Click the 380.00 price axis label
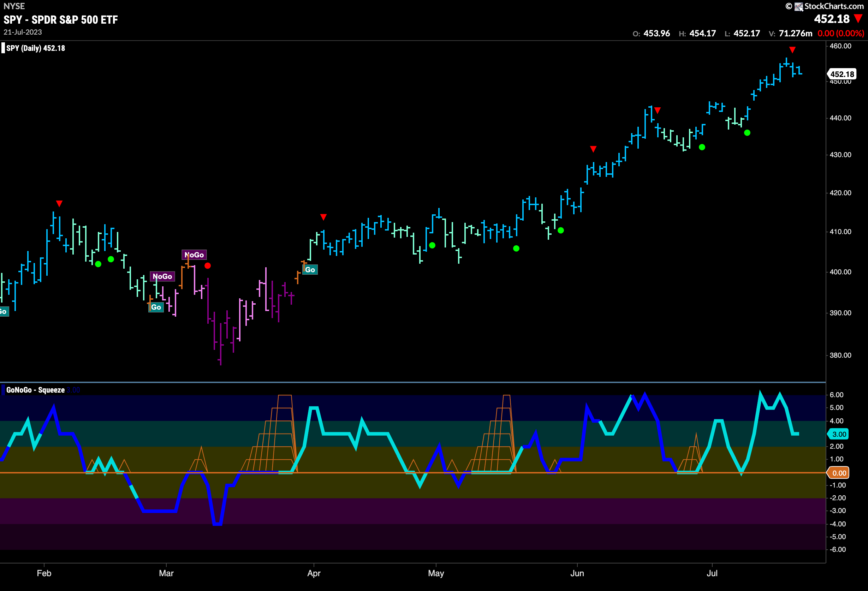The image size is (868, 591). tap(840, 355)
